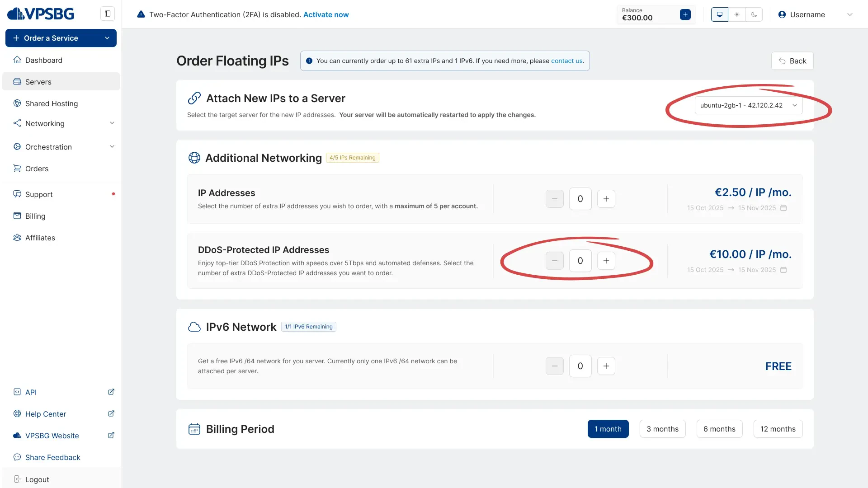Click Activate now 2FA link
The image size is (868, 488).
pos(325,14)
